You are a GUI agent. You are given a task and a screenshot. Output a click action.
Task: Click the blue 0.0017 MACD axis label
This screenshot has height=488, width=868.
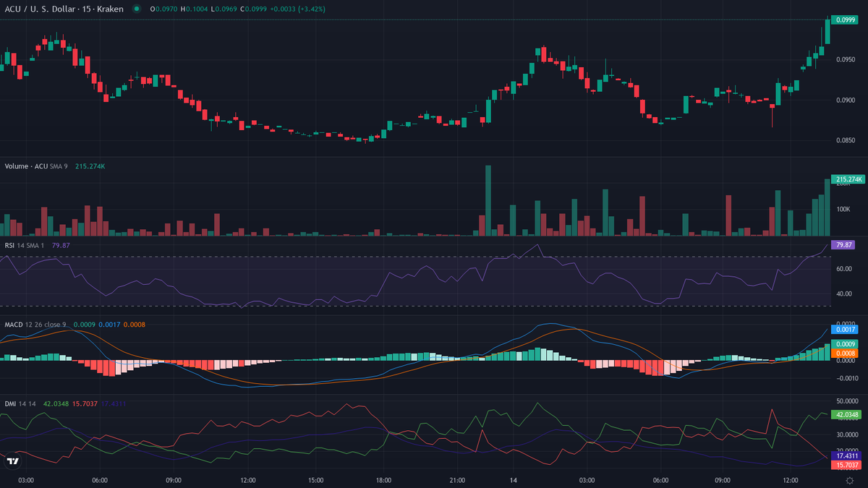tap(845, 330)
